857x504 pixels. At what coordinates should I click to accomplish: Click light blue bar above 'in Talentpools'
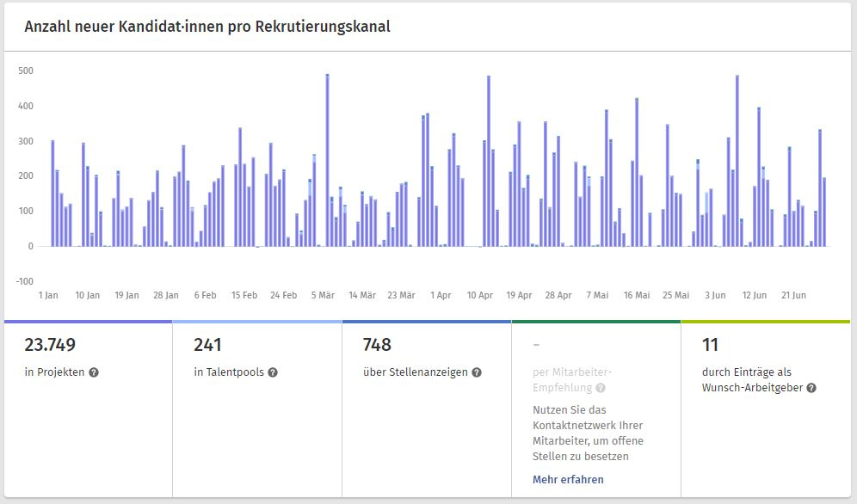tap(257, 323)
